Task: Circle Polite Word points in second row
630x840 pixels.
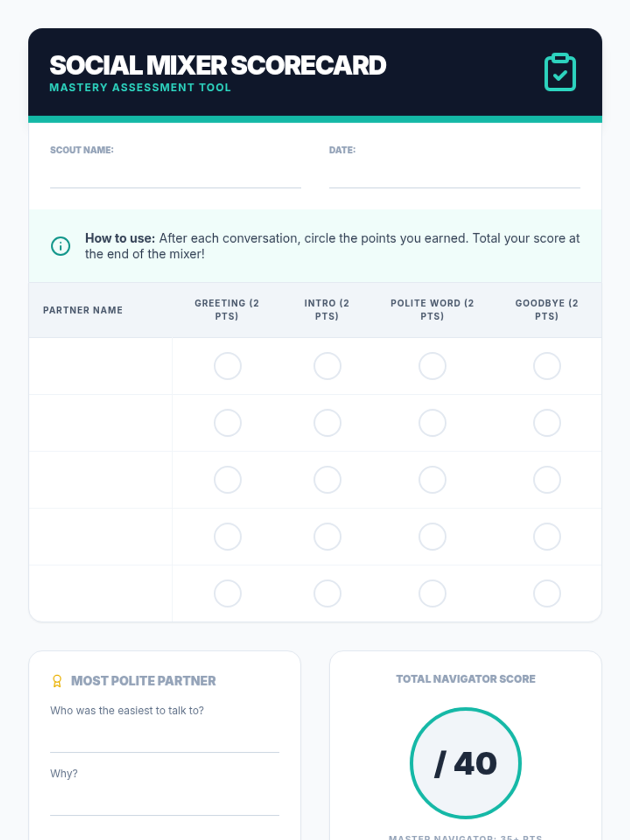Action: coord(432,423)
